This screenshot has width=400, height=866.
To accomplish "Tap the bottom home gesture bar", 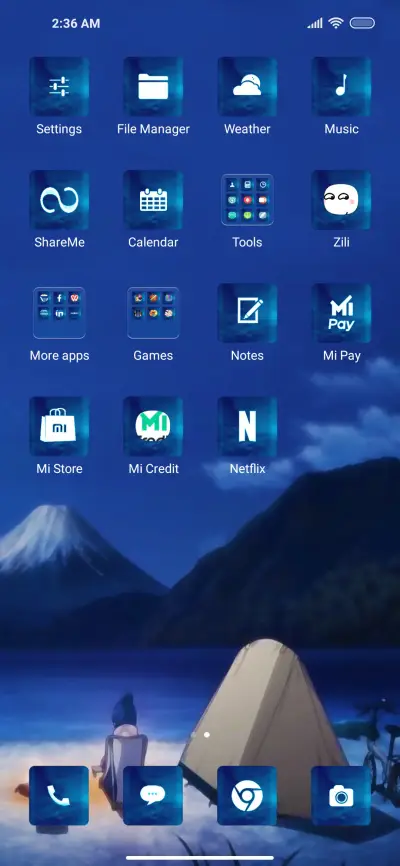I will pyautogui.click(x=200, y=858).
